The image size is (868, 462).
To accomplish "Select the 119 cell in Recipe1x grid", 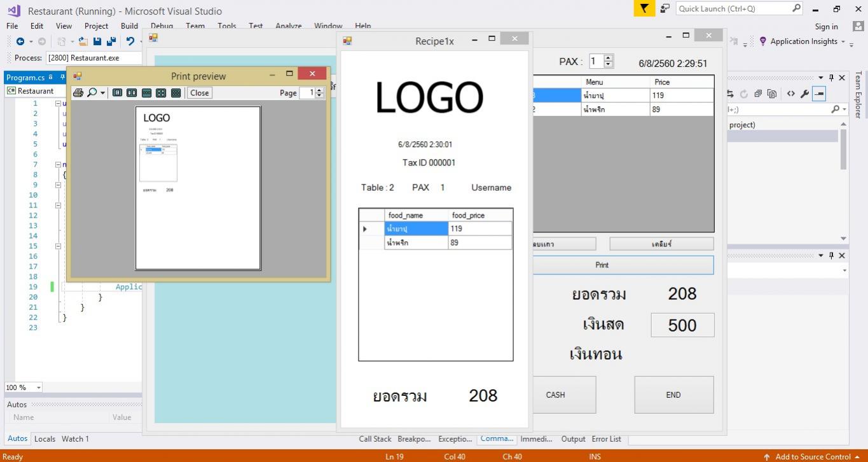I will [x=480, y=228].
